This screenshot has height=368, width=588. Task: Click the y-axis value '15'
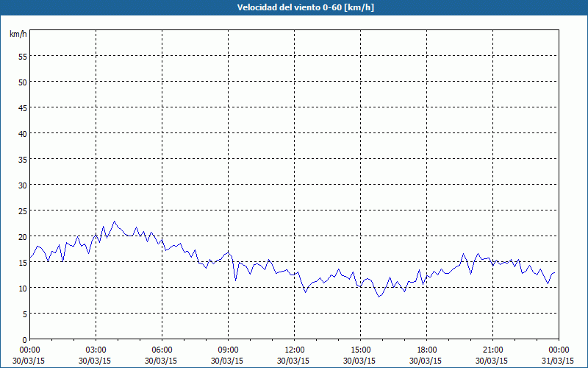[23, 263]
